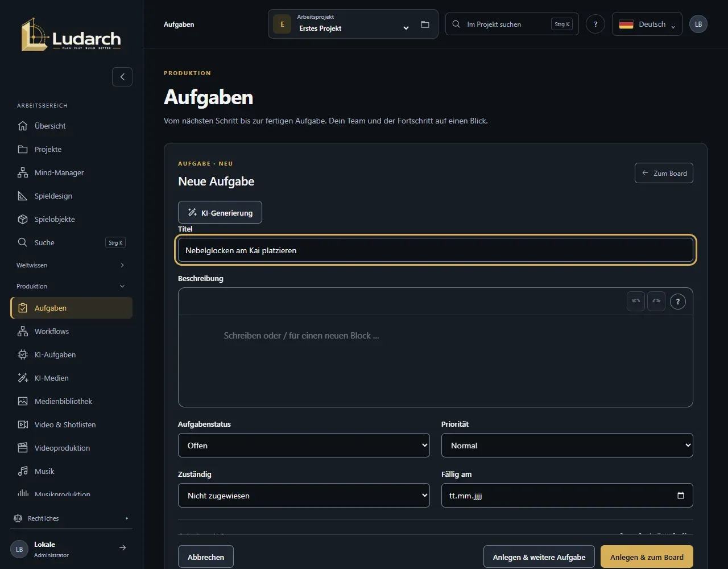Return via the Zum Board button
The width and height of the screenshot is (728, 569).
664,173
